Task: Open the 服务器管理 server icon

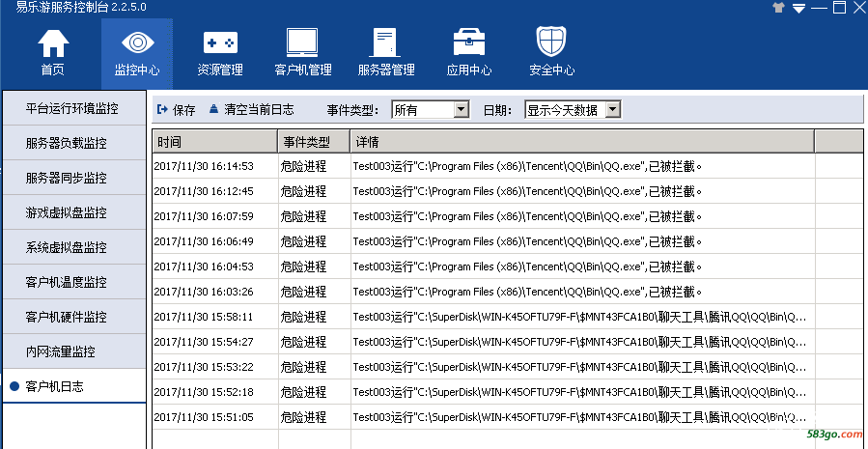Action: tap(386, 42)
